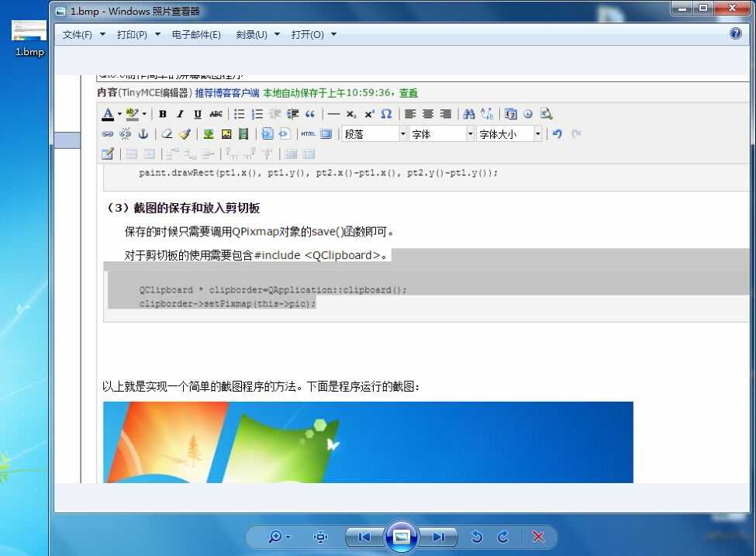Screen dimensions: 756x556
Task: Expand the arrow next to 打开(O)
Action: (x=333, y=35)
